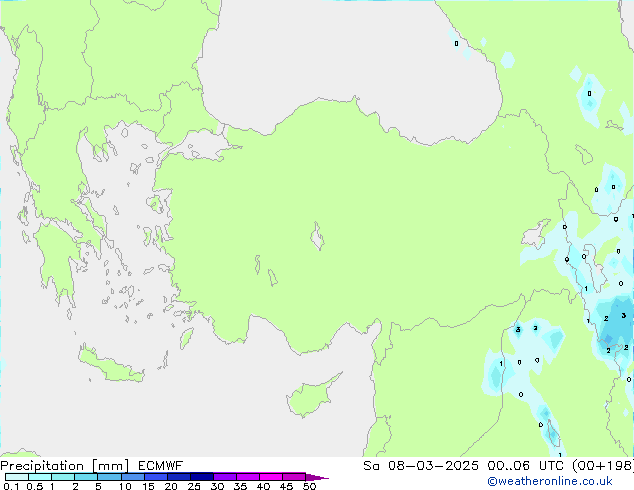Click the island of Crete on the map
634x490 pixels.
click(x=110, y=365)
